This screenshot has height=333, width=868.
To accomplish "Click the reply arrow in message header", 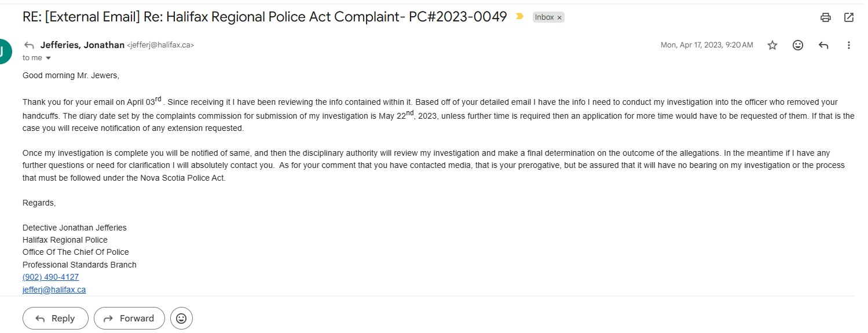I will (823, 45).
